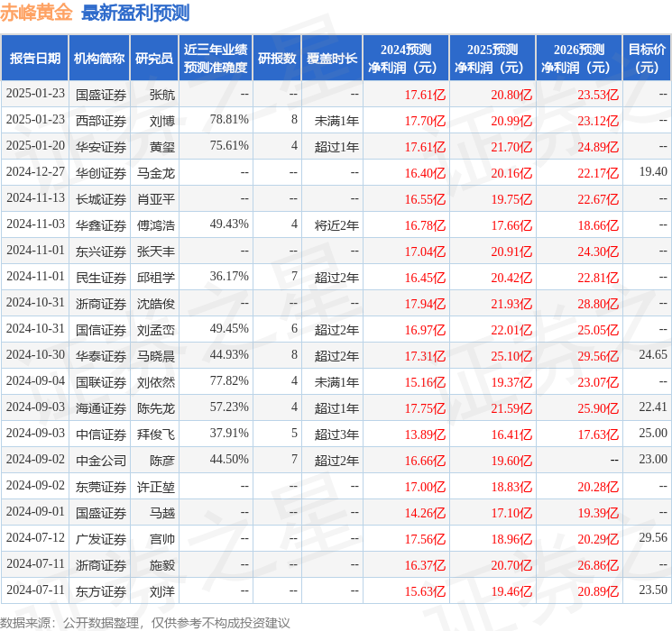Click the 赤峰黄金 title text
The image size is (672, 631).
coord(36,13)
